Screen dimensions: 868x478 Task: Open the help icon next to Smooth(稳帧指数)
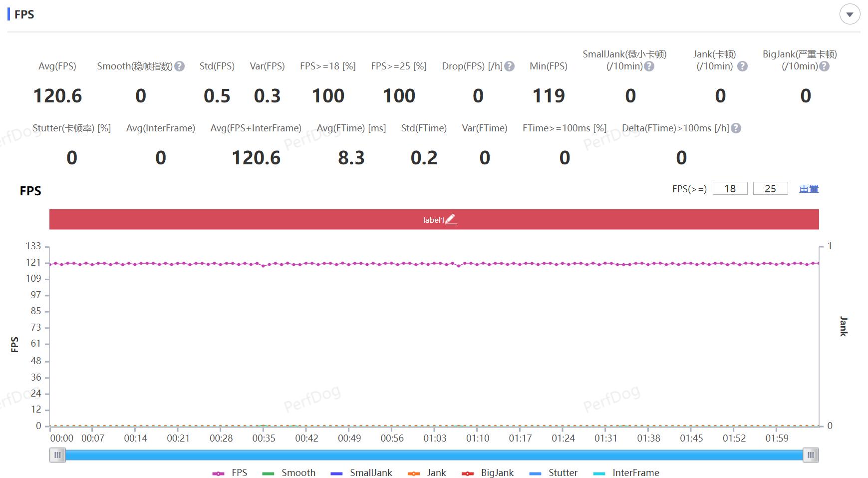180,66
